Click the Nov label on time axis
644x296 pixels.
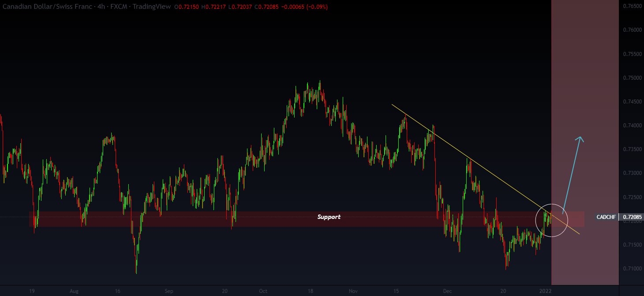[353, 291]
